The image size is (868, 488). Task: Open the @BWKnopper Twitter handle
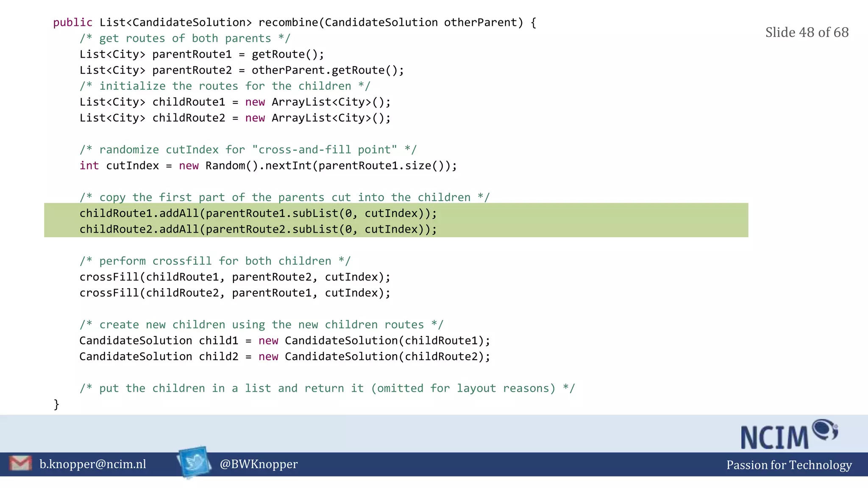259,464
